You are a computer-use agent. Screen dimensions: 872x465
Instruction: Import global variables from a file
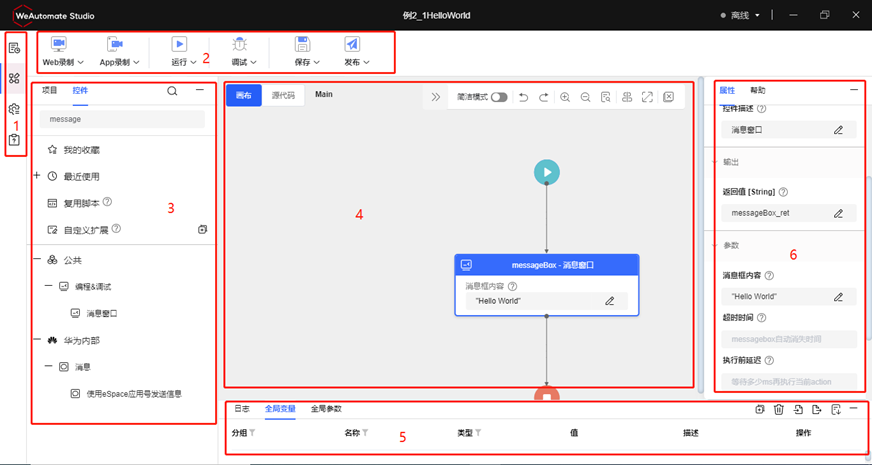[x=798, y=409]
